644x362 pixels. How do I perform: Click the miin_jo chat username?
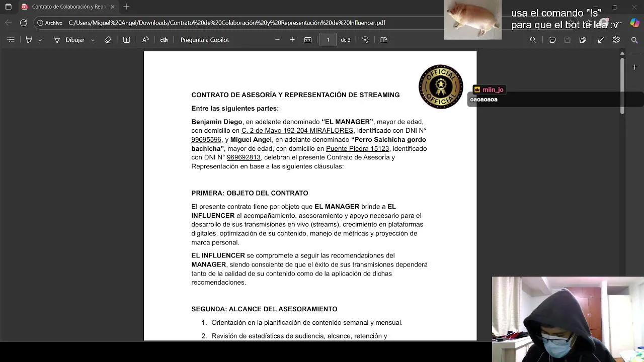(x=493, y=89)
